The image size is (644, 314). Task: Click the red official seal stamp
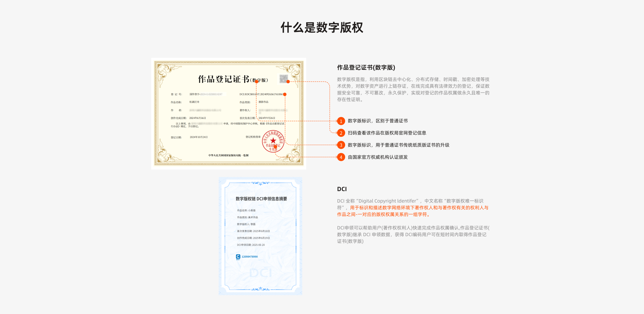[x=273, y=141]
